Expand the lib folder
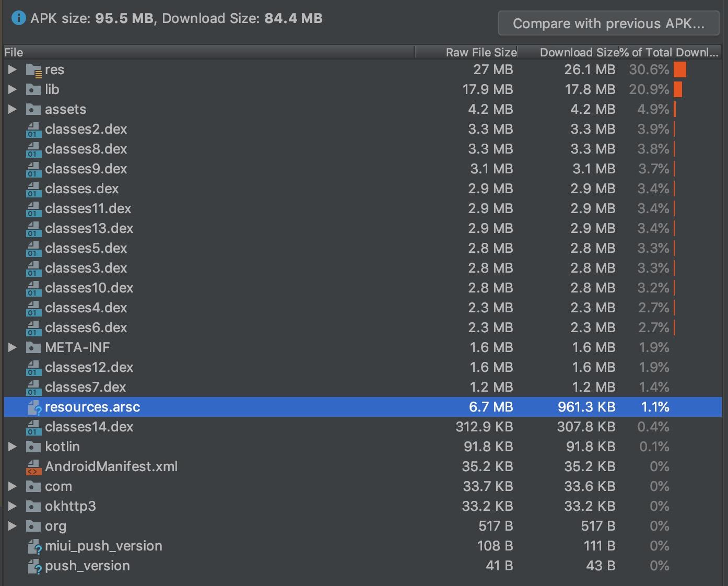This screenshot has height=586, width=728. [x=13, y=89]
